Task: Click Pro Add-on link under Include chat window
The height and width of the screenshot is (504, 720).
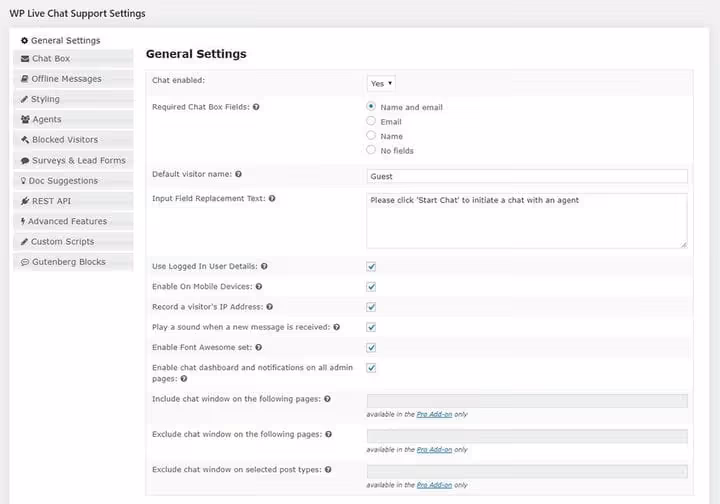Action: point(434,414)
